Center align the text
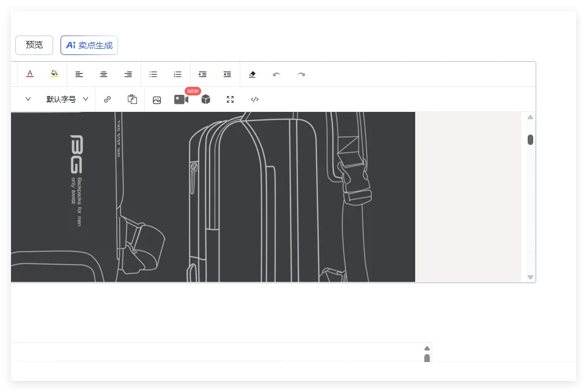Viewport: 587px width, 392px height. 104,74
